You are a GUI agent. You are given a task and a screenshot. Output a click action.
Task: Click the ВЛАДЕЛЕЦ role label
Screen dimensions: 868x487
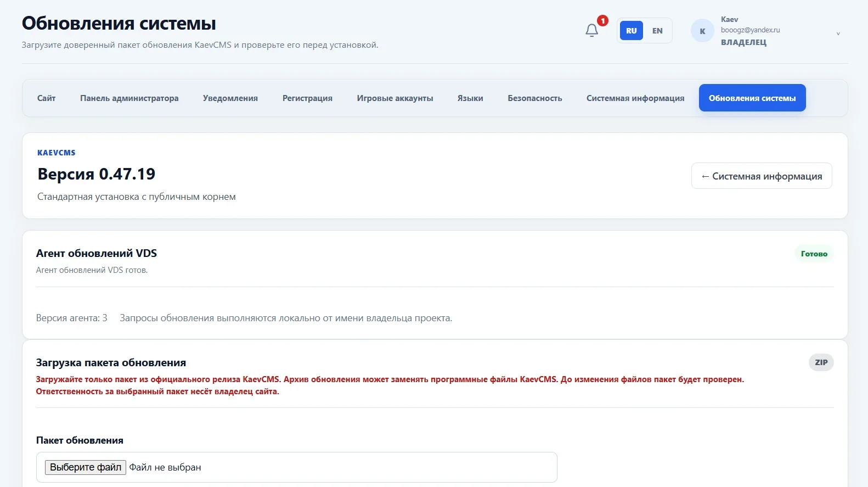click(743, 42)
